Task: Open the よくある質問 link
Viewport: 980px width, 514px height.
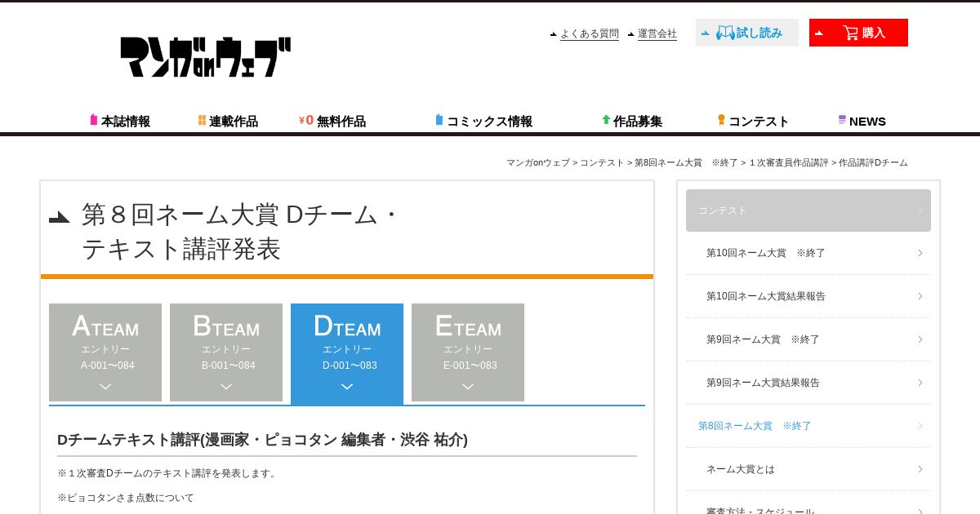Action: (x=589, y=33)
